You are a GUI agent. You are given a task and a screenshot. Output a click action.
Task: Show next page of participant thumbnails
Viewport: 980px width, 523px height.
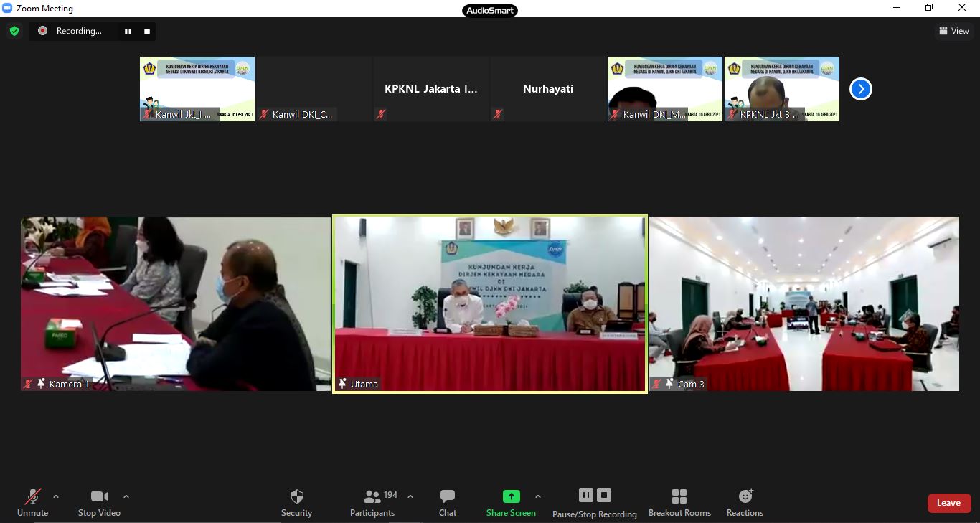[x=860, y=89]
